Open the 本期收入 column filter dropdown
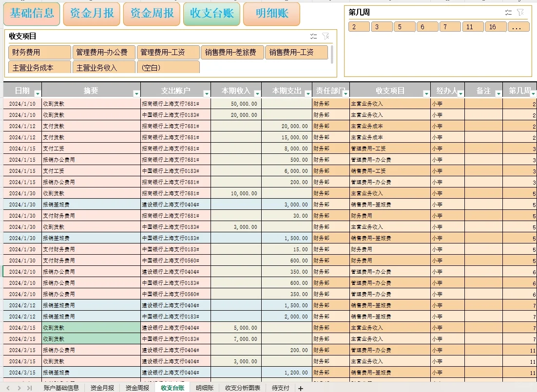The height and width of the screenshot is (392, 537). tap(257, 93)
